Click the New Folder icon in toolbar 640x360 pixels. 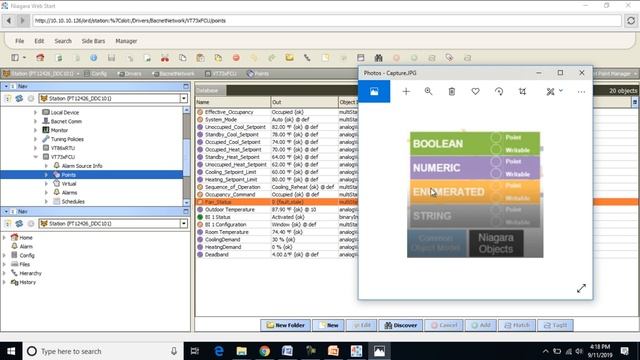289,58
